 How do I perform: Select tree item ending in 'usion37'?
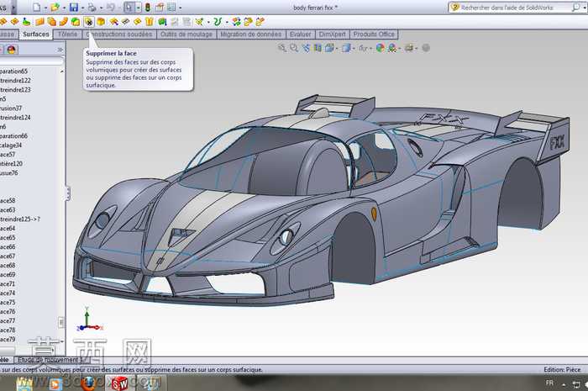tap(11, 108)
